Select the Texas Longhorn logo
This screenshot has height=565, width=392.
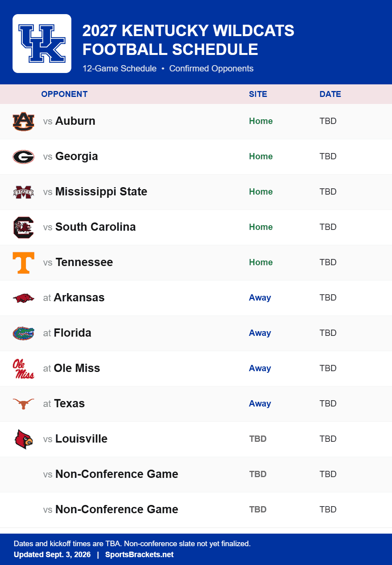click(24, 404)
